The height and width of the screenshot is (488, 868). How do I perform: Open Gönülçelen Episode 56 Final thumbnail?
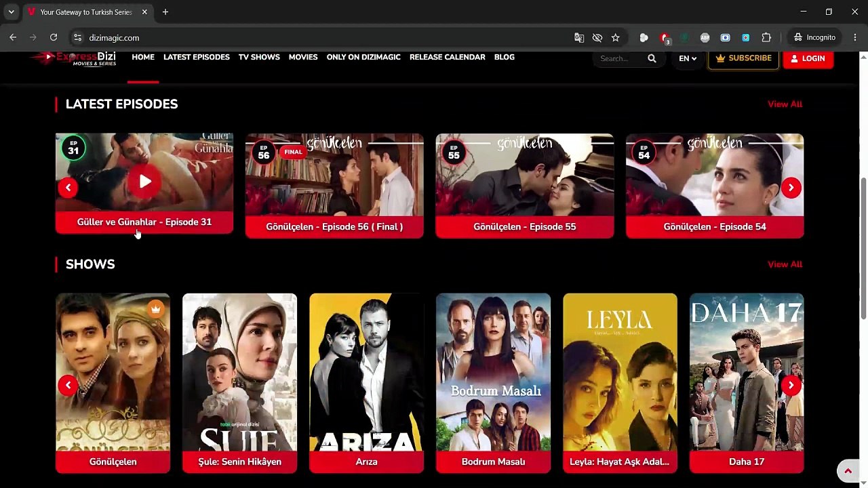(x=334, y=174)
